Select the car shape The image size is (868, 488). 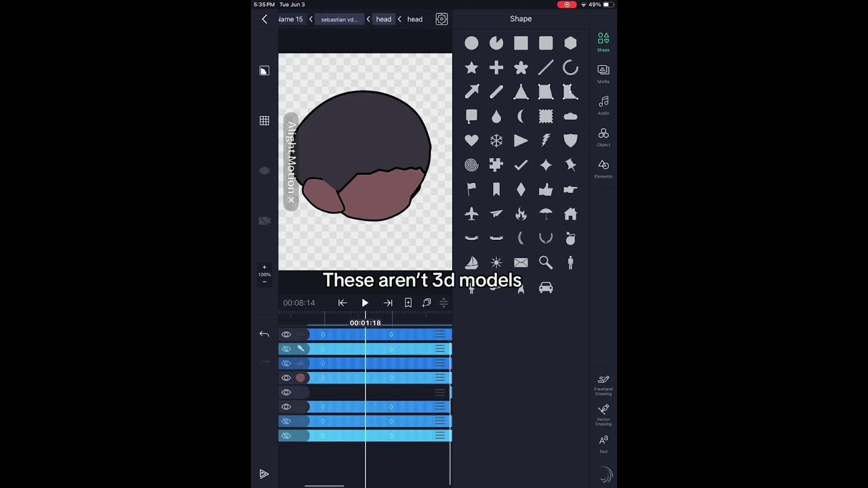click(546, 288)
